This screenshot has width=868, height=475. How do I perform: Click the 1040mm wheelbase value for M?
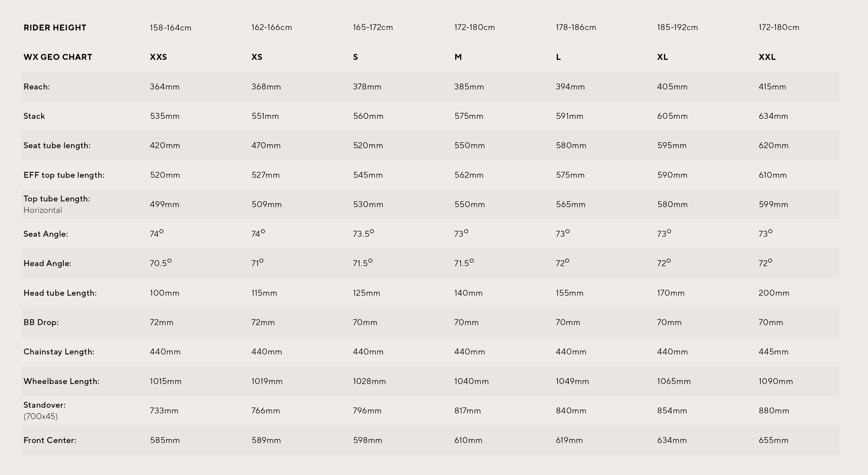471,381
